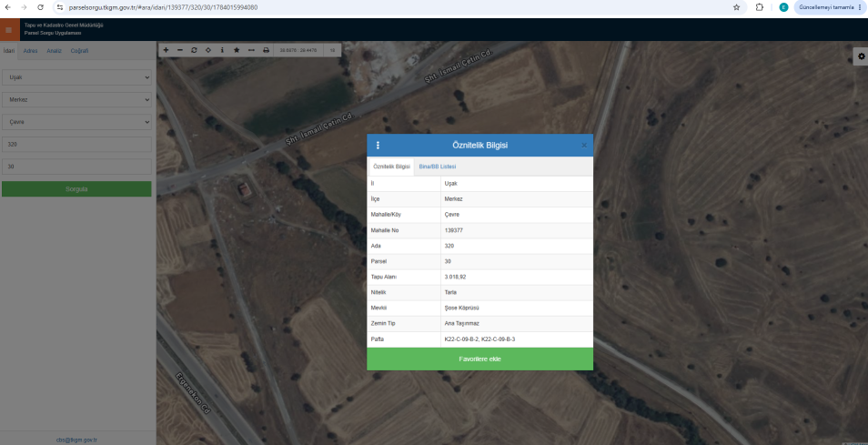Zoom out the map with minus icon

click(180, 50)
